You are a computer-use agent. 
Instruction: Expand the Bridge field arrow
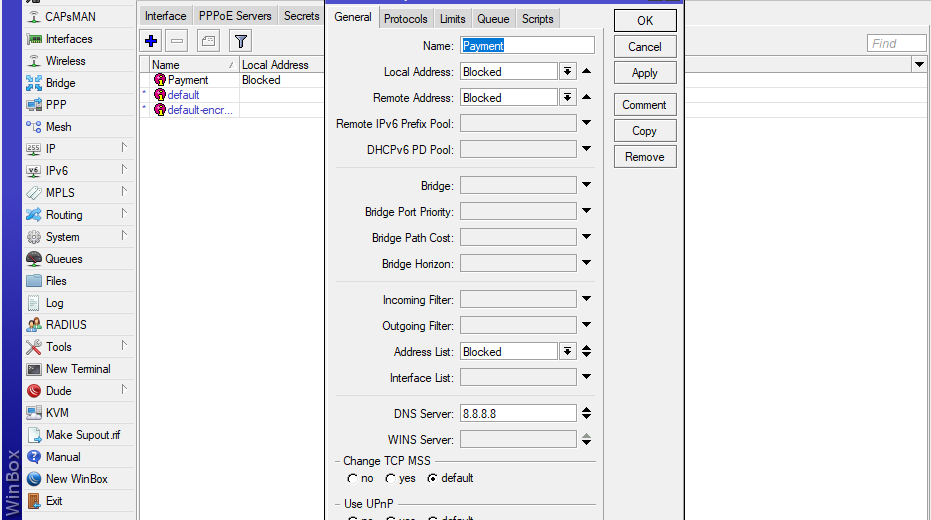tap(586, 186)
